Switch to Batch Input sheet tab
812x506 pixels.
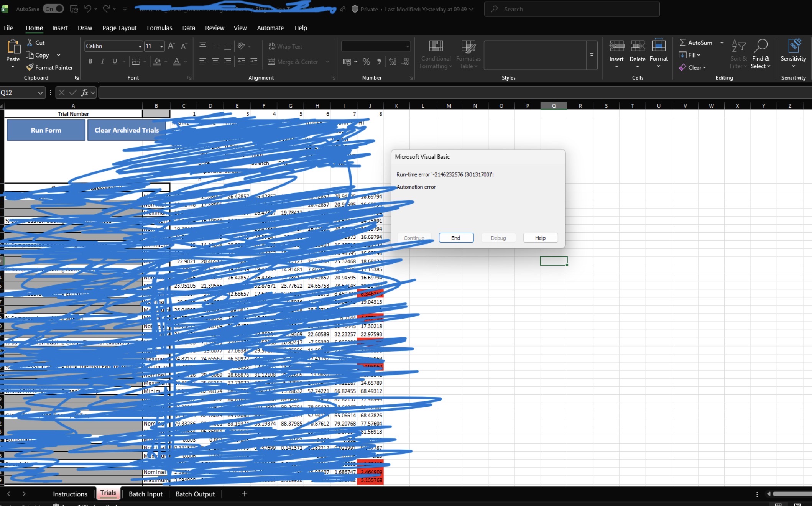coord(145,494)
